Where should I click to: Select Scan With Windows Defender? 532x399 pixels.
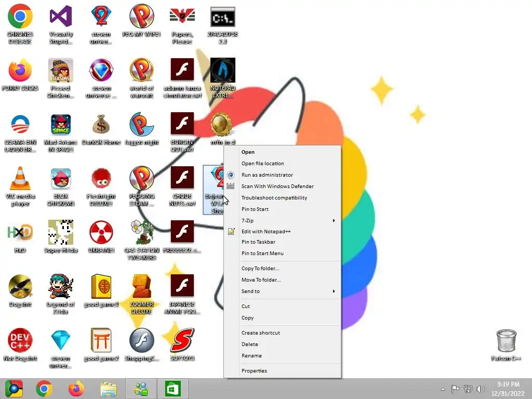pos(283,187)
